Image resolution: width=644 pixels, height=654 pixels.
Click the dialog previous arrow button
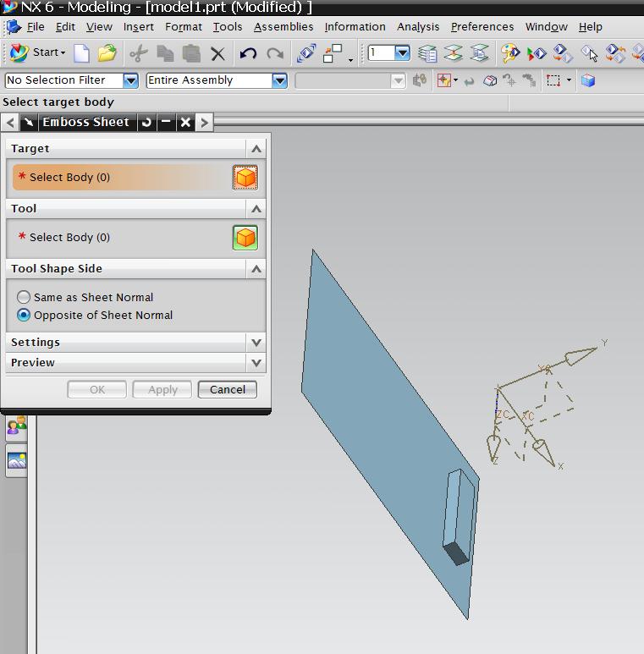tap(10, 122)
